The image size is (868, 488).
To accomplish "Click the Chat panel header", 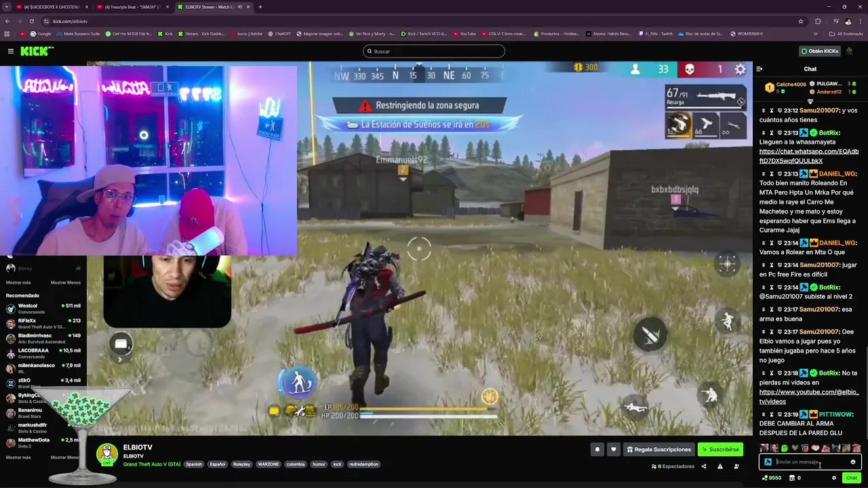I will (x=810, y=68).
